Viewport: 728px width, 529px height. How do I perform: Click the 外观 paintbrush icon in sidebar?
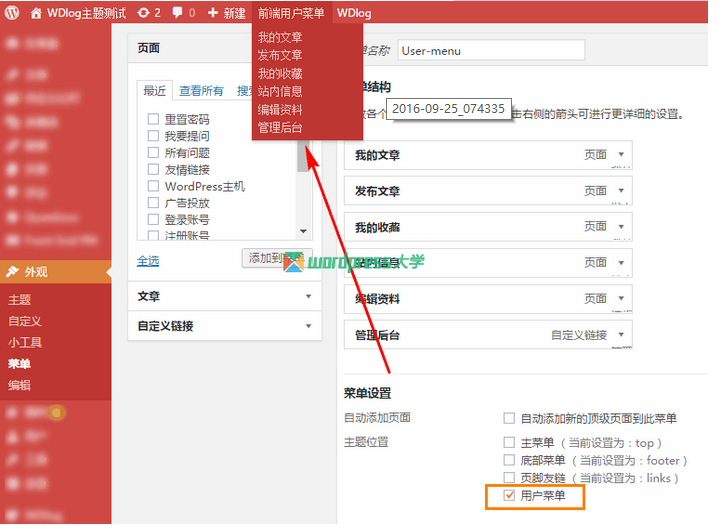coord(13,272)
